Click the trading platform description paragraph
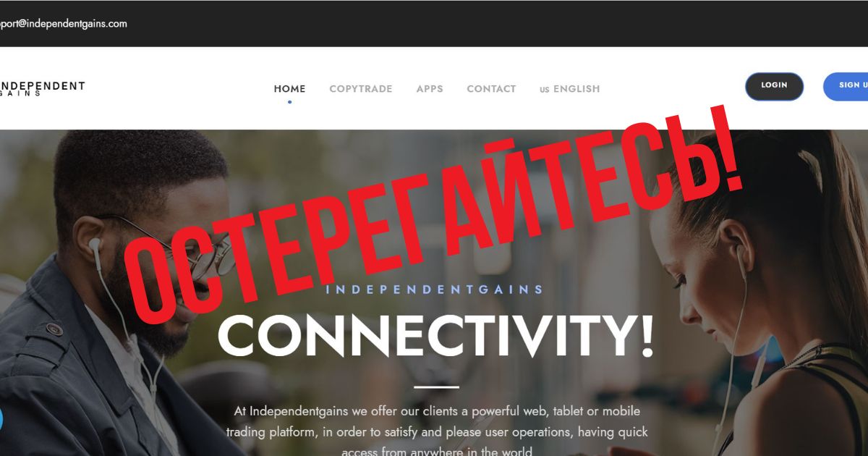Viewport: 868px width, 456px height. click(x=436, y=431)
